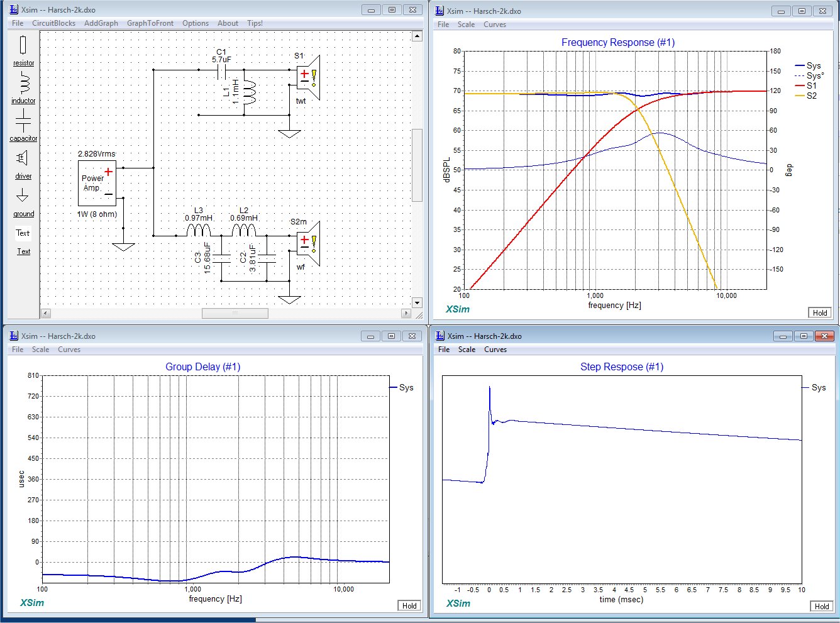Click the schematic scroll right arrow
Image resolution: width=840 pixels, height=623 pixels.
pos(406,313)
